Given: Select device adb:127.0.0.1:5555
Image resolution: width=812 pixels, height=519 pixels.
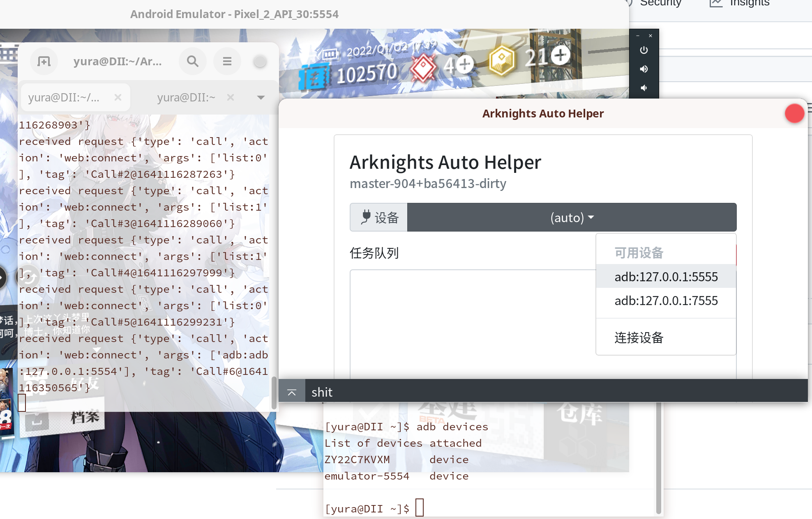Looking at the screenshot, I should [x=666, y=276].
